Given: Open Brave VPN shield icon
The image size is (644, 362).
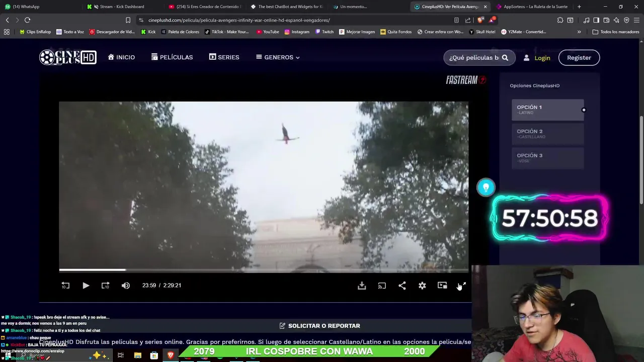Looking at the screenshot, I should click(626, 20).
